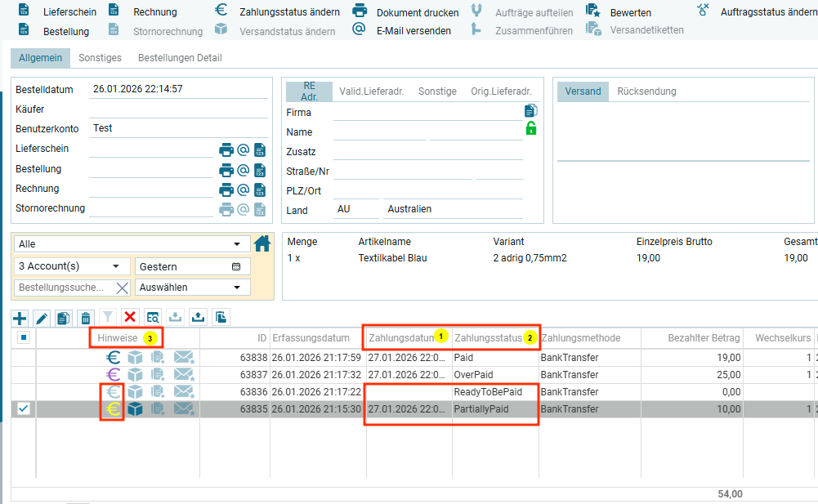Image resolution: width=818 pixels, height=504 pixels.
Task: Click the Dokument drucken button
Action: coord(406,12)
